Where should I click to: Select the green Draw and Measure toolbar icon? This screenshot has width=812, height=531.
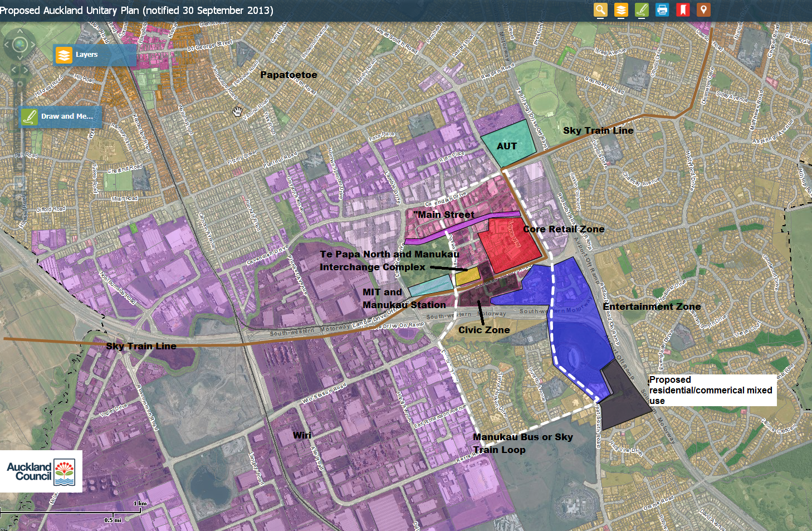[x=642, y=9]
